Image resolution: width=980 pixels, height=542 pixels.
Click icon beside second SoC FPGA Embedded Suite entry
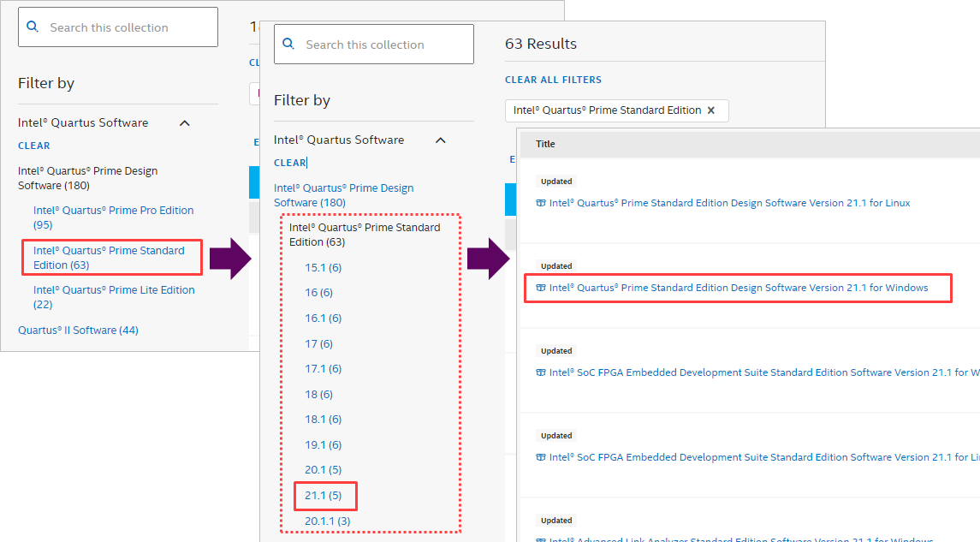[x=541, y=457]
